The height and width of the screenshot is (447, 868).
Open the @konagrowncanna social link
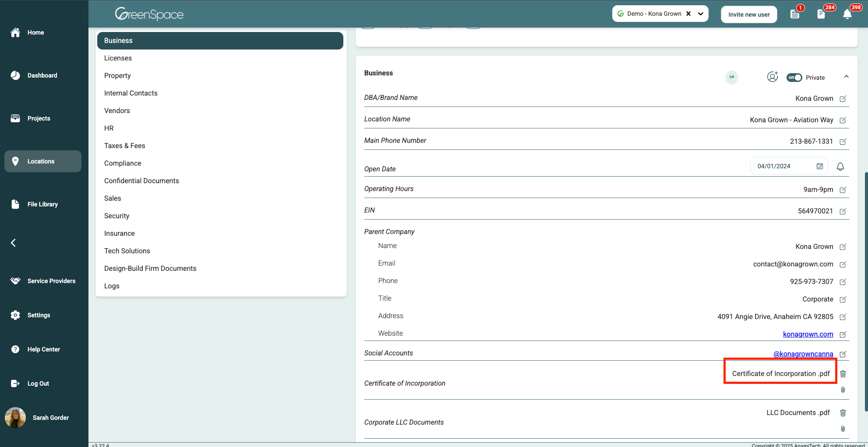point(803,354)
